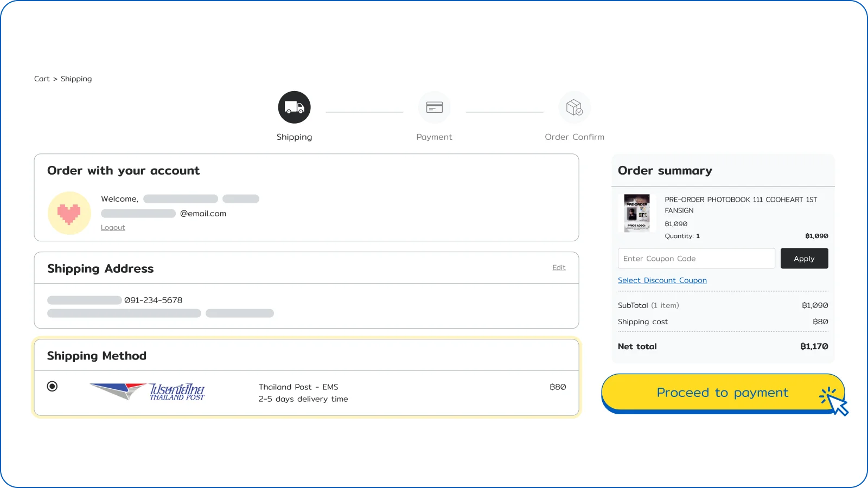The image size is (868, 488).
Task: Click the photobook product thumbnail
Action: (x=636, y=213)
